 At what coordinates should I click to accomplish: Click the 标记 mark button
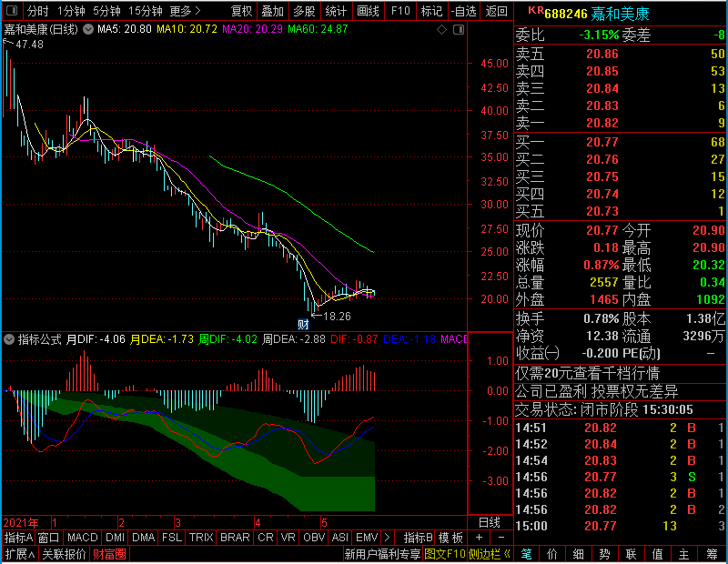coord(431,11)
